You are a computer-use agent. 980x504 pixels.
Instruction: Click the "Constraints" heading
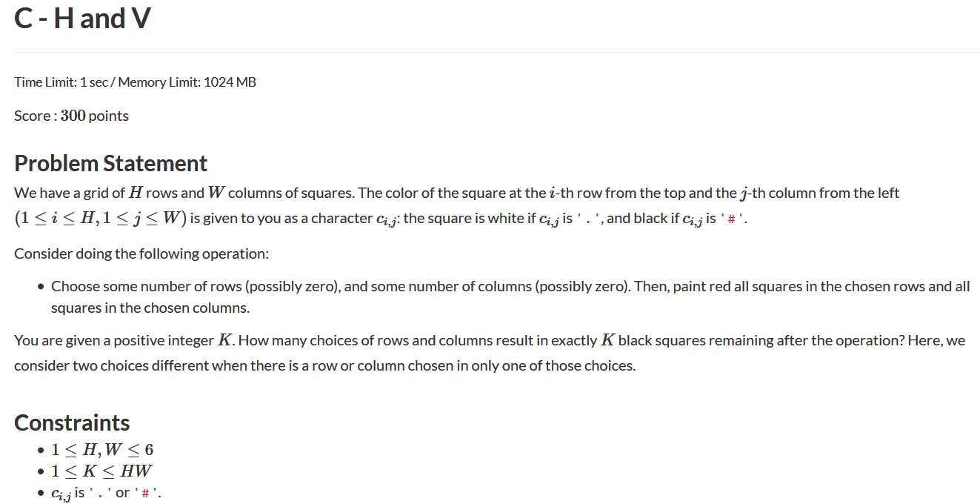pyautogui.click(x=72, y=422)
